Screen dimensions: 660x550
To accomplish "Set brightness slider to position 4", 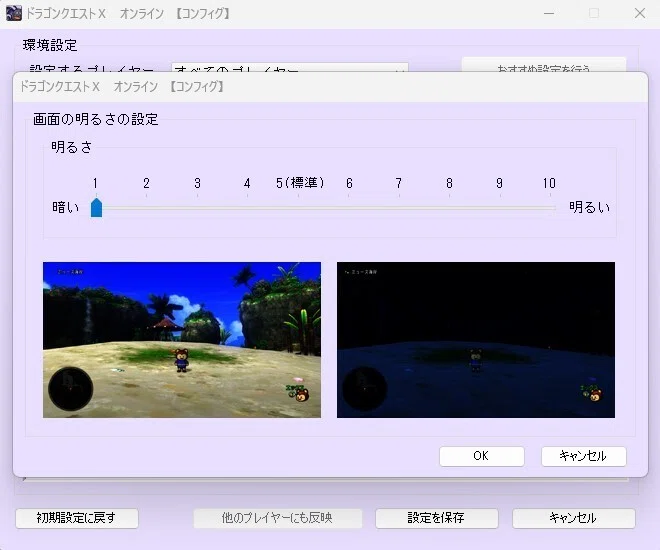I will tap(248, 208).
